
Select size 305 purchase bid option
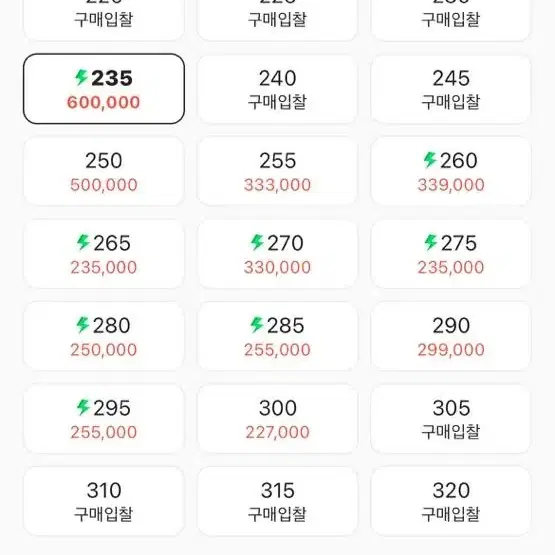[x=451, y=419]
